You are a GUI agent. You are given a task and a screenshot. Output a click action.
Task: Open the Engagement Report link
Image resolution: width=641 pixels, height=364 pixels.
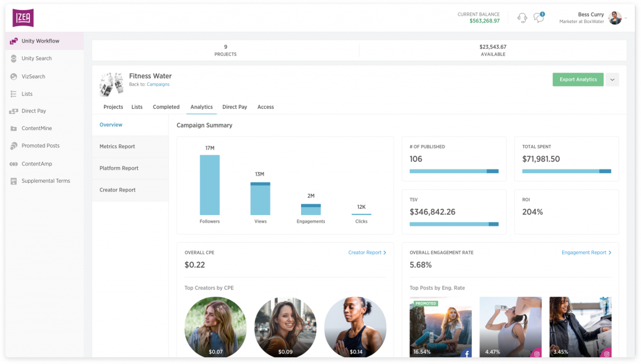click(x=586, y=253)
